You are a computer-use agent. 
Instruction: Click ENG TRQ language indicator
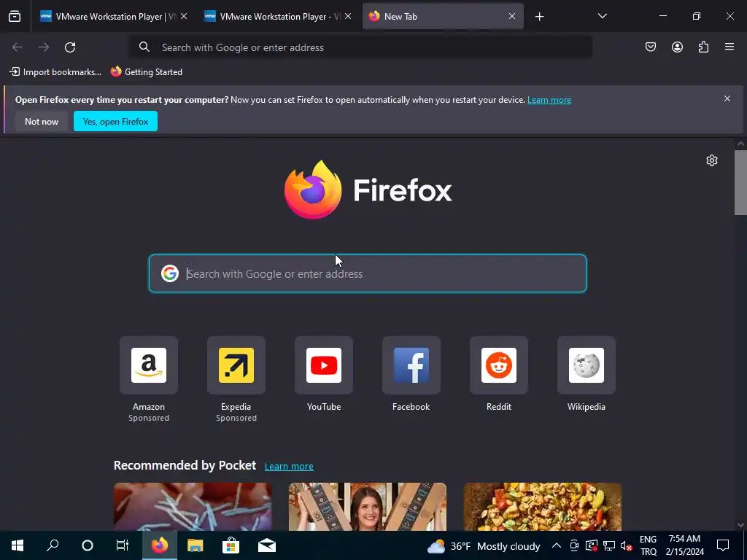[x=648, y=545]
